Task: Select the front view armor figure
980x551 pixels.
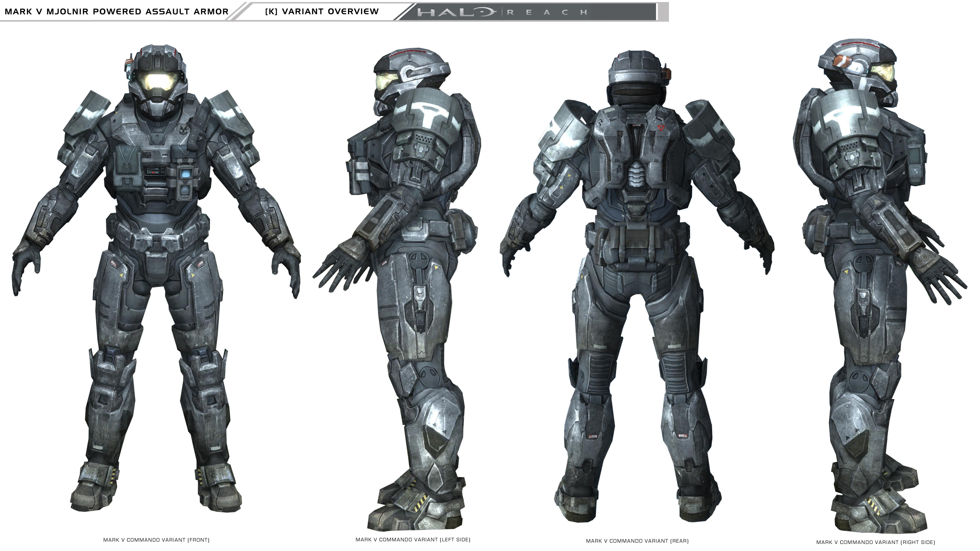Action: [156, 266]
